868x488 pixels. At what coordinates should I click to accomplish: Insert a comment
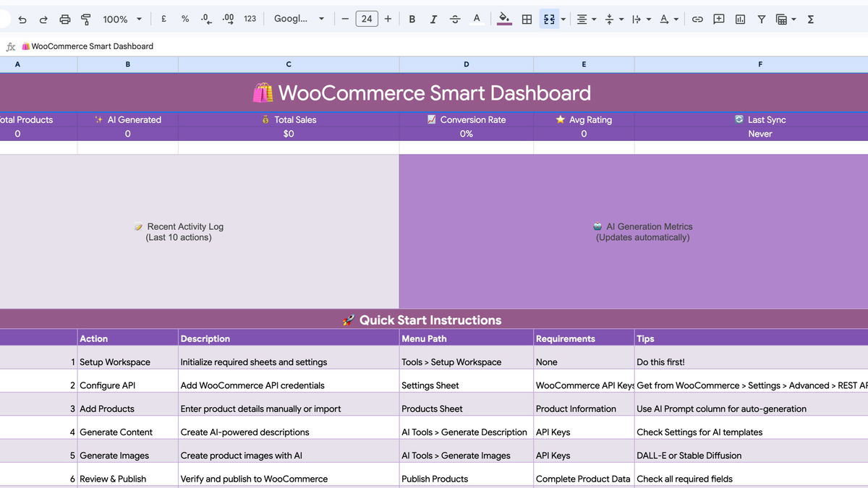[718, 19]
